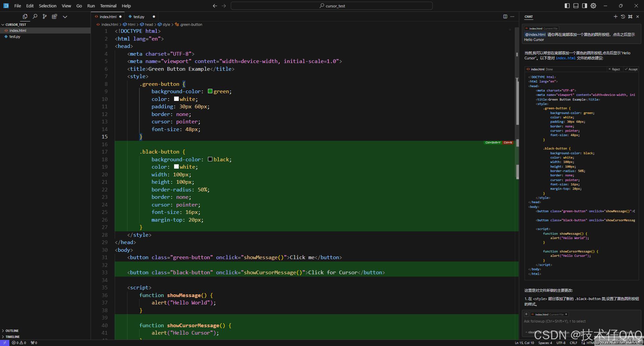The width and height of the screenshot is (644, 346).
Task: Open the Search view icon in sidebar
Action: [35, 16]
